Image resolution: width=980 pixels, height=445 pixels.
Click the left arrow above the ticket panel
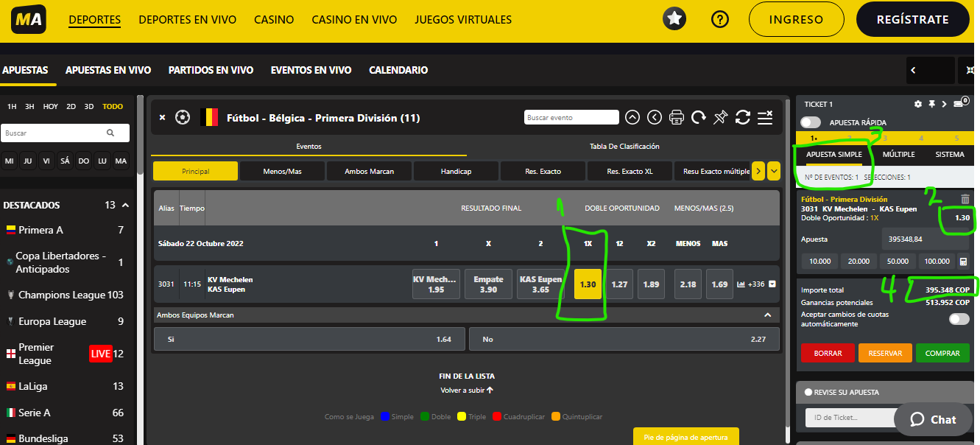point(913,71)
